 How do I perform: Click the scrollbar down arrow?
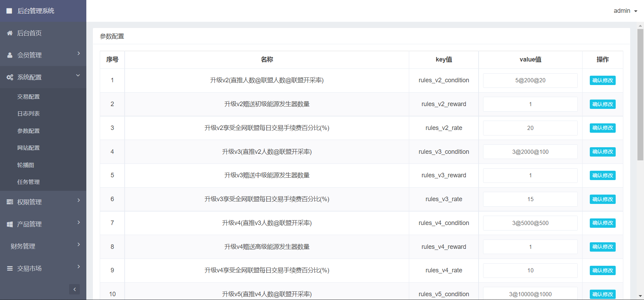tap(641, 297)
